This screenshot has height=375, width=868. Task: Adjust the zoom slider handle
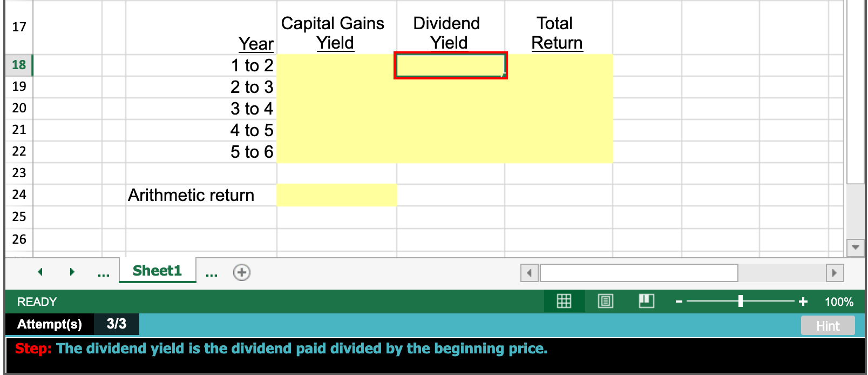click(741, 301)
